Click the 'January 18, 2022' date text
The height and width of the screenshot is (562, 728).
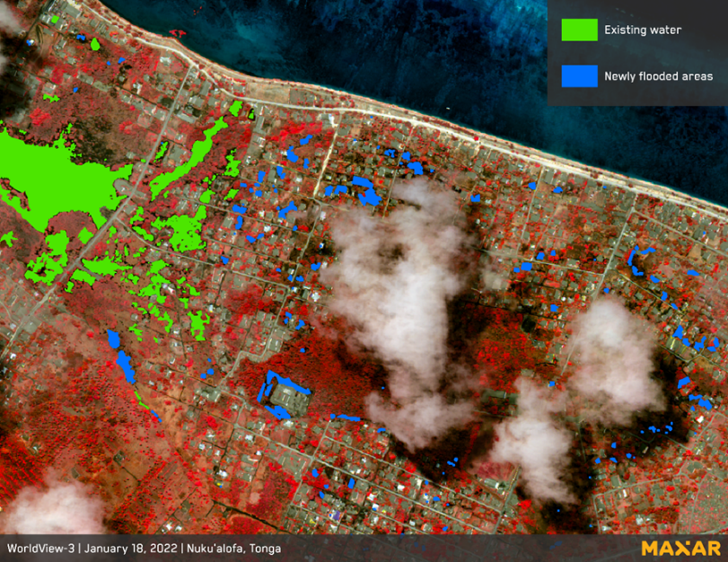coord(131,549)
